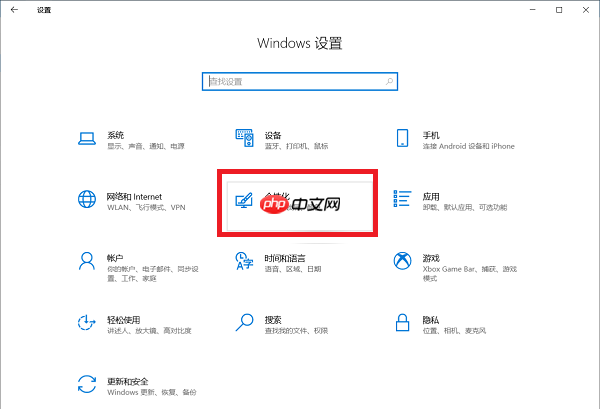
Task: Open the 游戏 Xbox icon
Action: (402, 261)
